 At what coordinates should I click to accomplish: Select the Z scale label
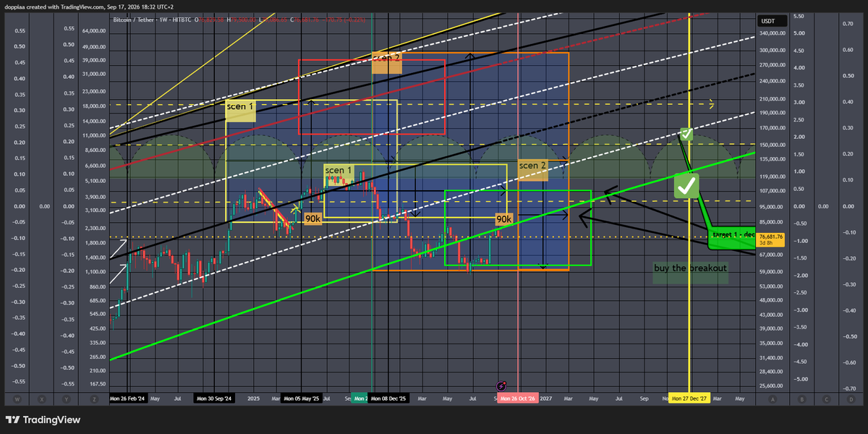tap(94, 399)
